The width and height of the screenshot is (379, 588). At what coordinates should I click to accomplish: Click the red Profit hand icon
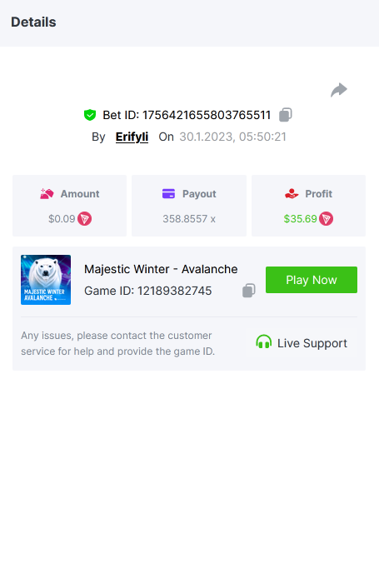[x=292, y=194]
